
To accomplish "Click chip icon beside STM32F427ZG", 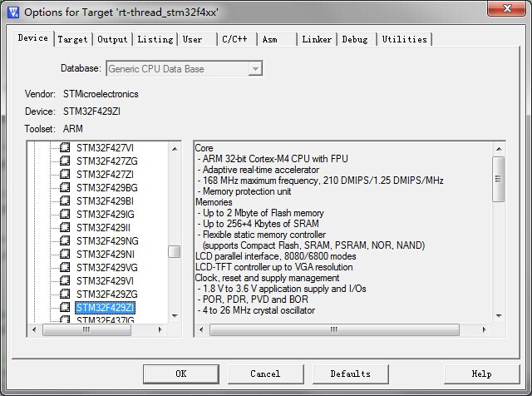I will pos(65,161).
